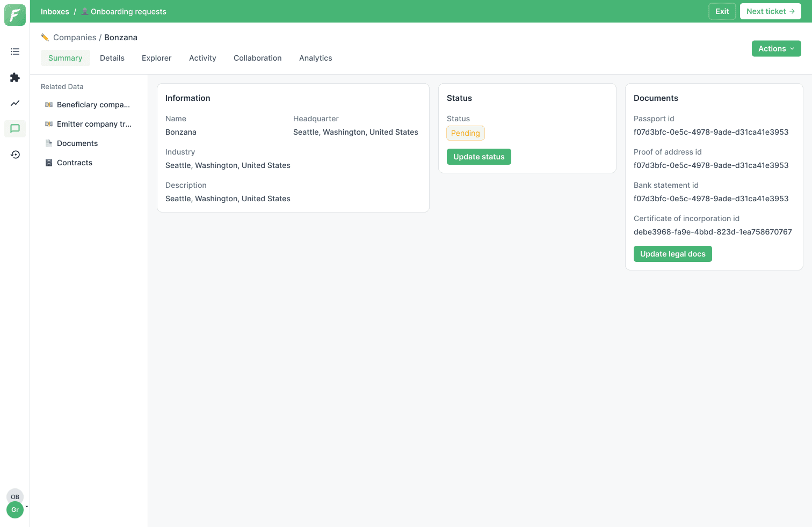Open the Activity tab

(202, 58)
